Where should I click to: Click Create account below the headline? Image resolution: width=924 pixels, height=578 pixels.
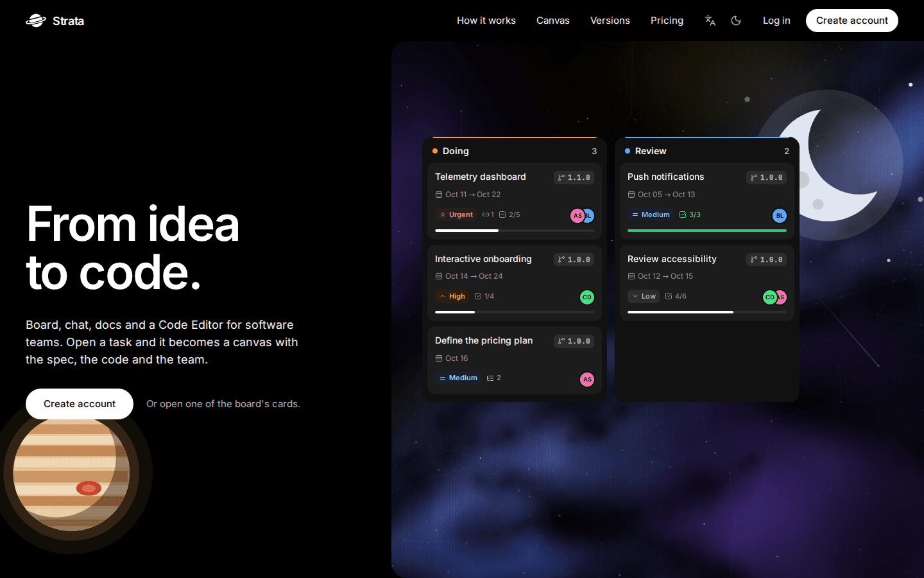80,404
